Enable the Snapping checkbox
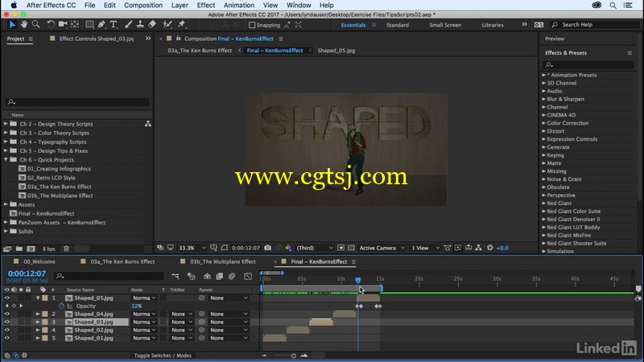 pyautogui.click(x=252, y=25)
